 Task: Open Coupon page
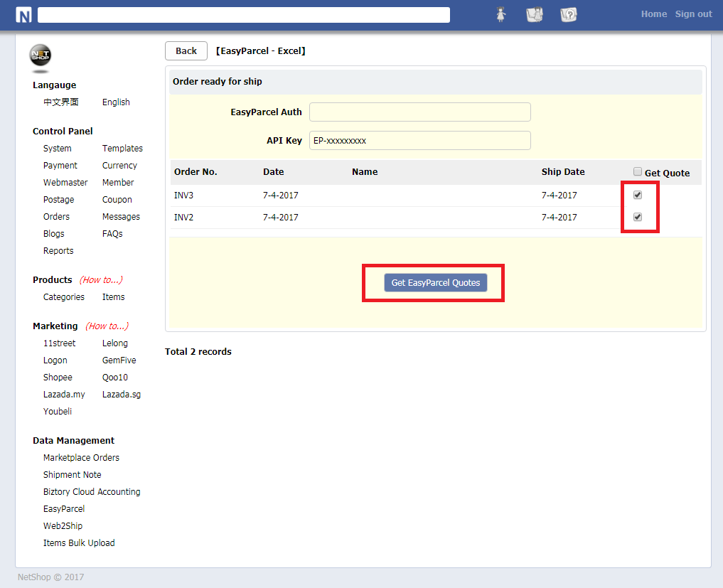point(117,199)
